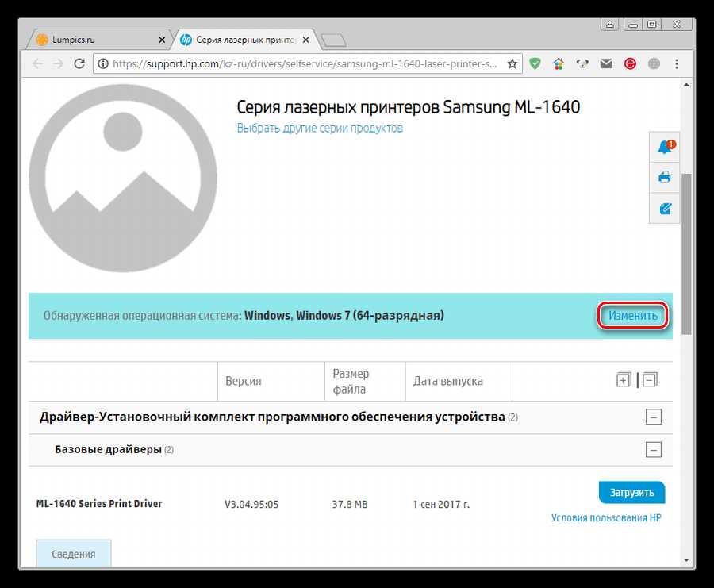The image size is (714, 588).
Task: Open the Сведения details tab
Action: [x=73, y=554]
